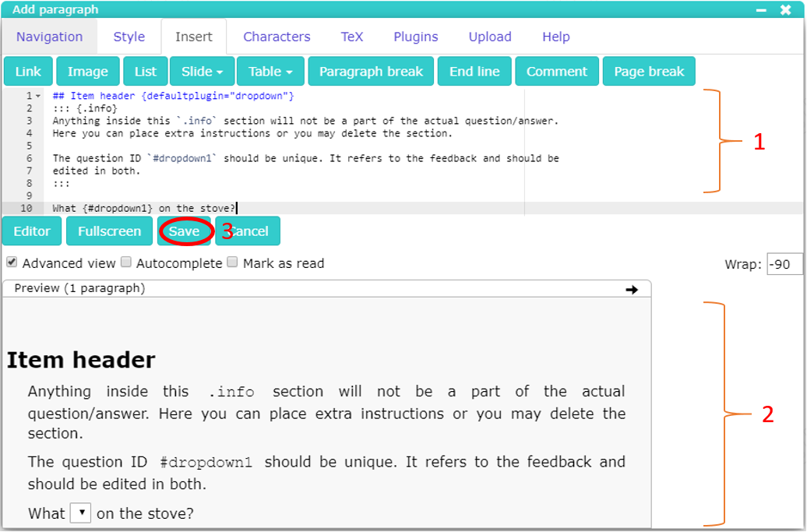Viewport: 807px width, 532px height.
Task: Collapse code fold arrow on line 1
Action: [x=37, y=96]
